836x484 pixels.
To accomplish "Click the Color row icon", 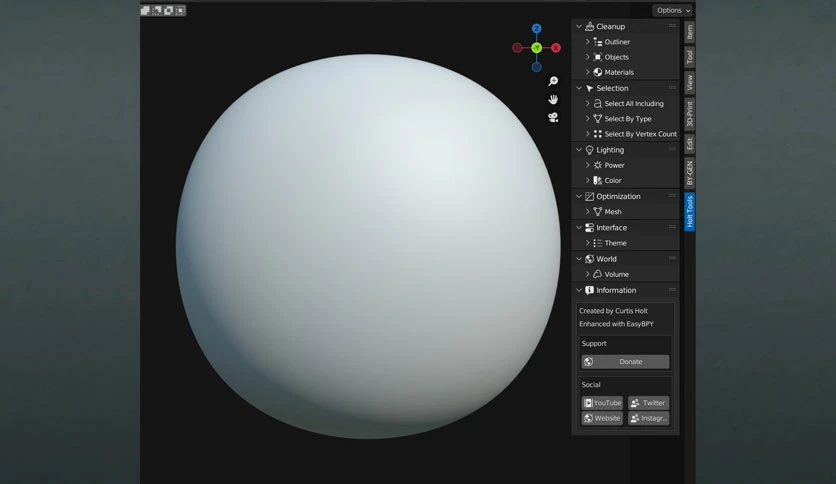I will [x=598, y=180].
